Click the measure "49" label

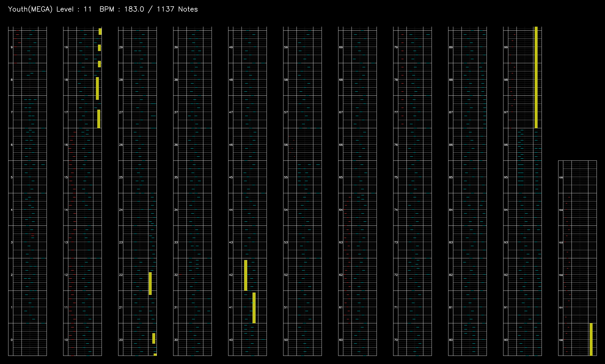click(231, 47)
